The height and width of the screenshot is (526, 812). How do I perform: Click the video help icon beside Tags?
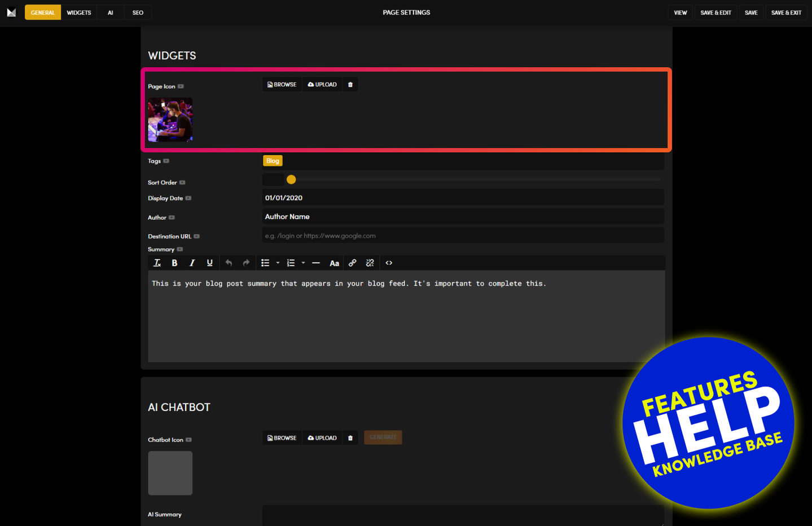click(166, 161)
